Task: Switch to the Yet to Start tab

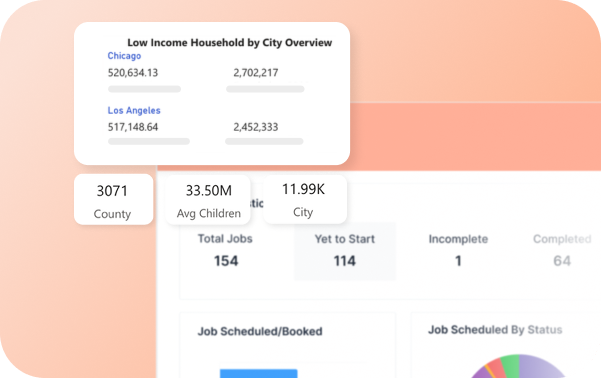Action: [x=345, y=251]
